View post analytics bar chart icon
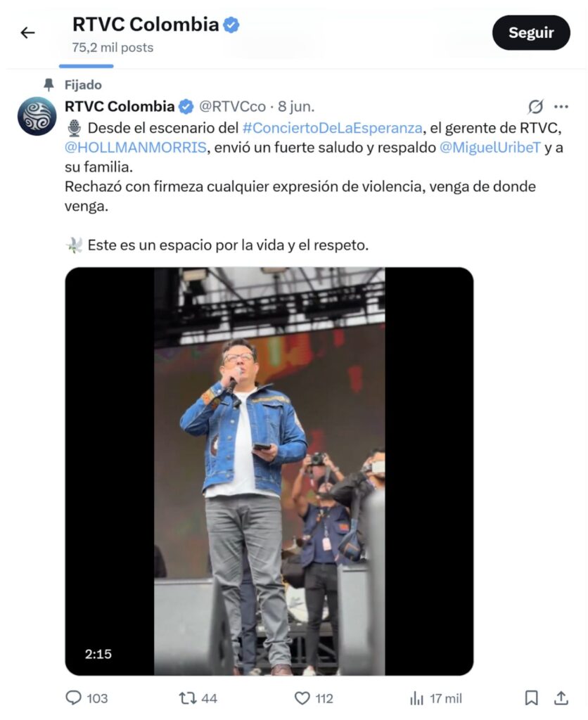 [x=417, y=697]
